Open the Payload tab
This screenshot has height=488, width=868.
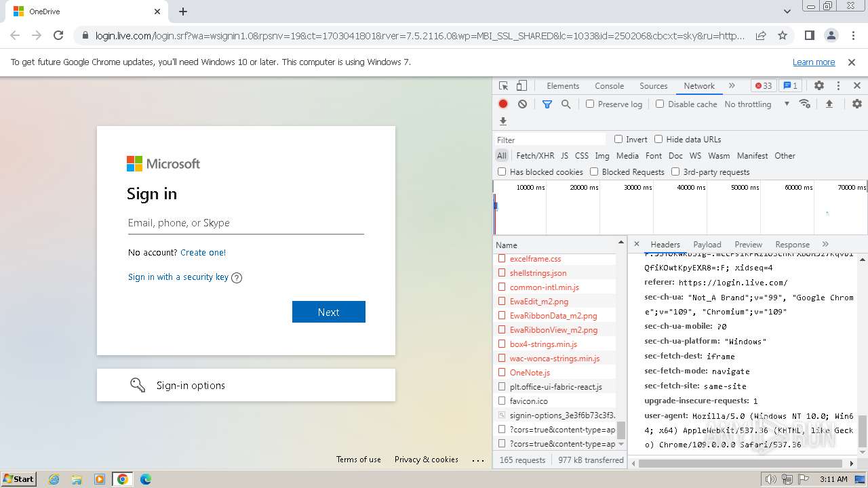click(x=707, y=244)
